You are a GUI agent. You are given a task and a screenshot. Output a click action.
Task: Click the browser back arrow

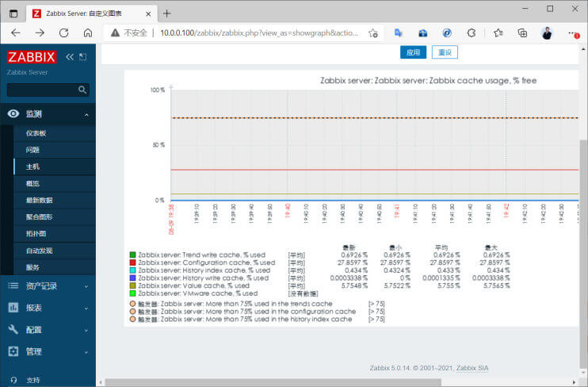[x=16, y=33]
